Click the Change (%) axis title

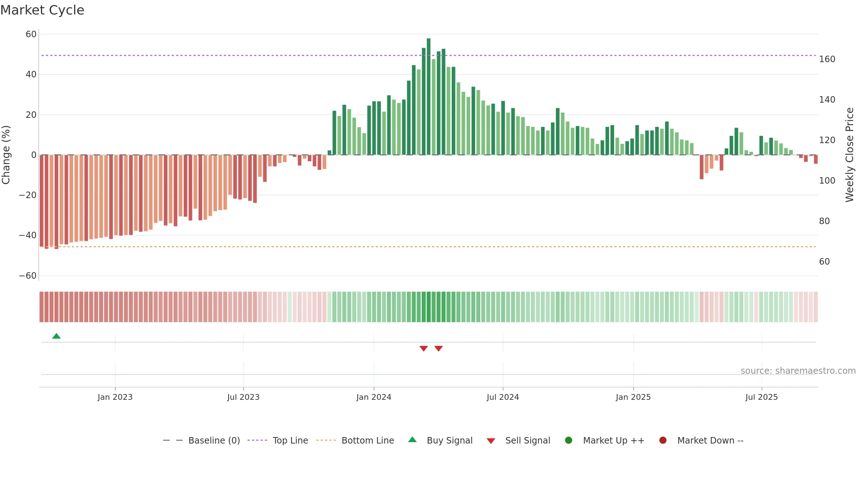click(x=6, y=155)
